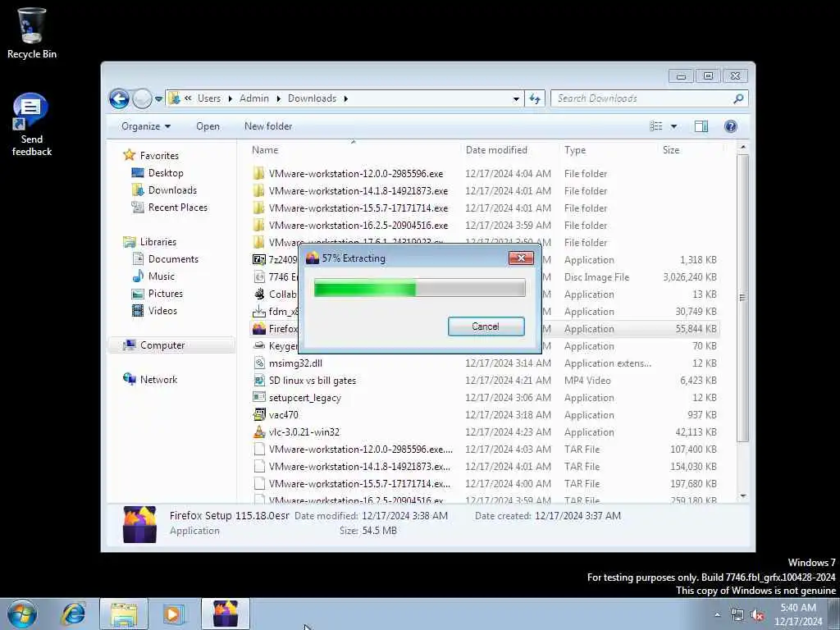Switch to Firefox installer taskbar button
Image resolution: width=840 pixels, height=630 pixels.
click(226, 614)
